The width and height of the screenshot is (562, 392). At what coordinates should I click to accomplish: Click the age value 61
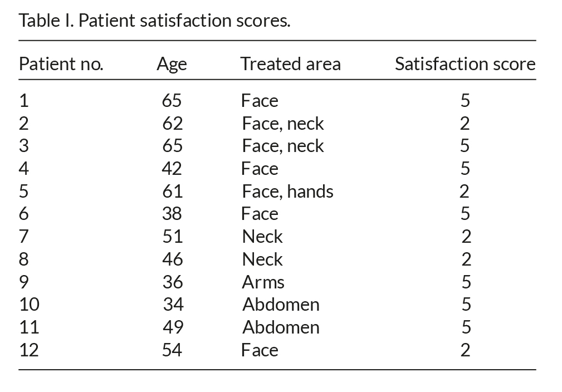pyautogui.click(x=173, y=192)
